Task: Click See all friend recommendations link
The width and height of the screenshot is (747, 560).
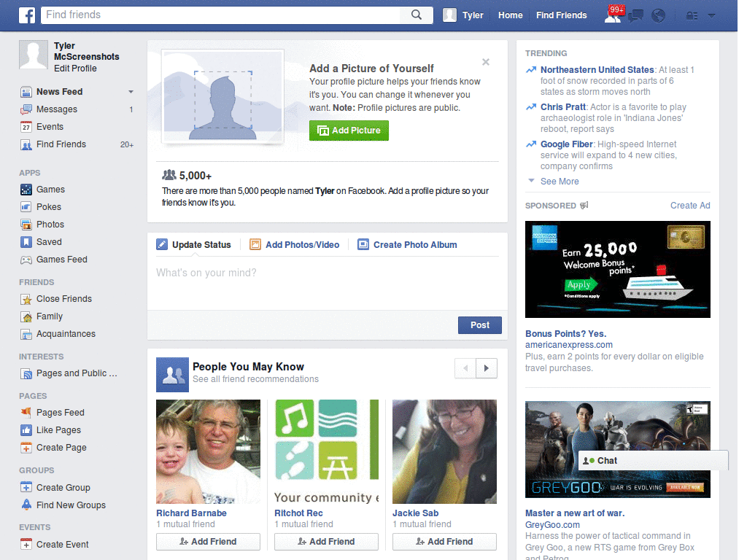Action: click(x=255, y=379)
